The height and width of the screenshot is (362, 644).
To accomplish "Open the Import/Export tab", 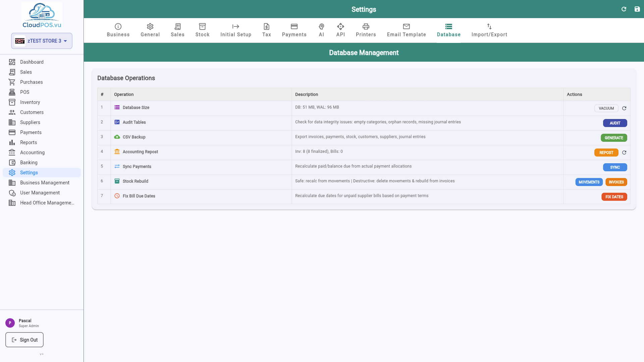I will coord(489,30).
